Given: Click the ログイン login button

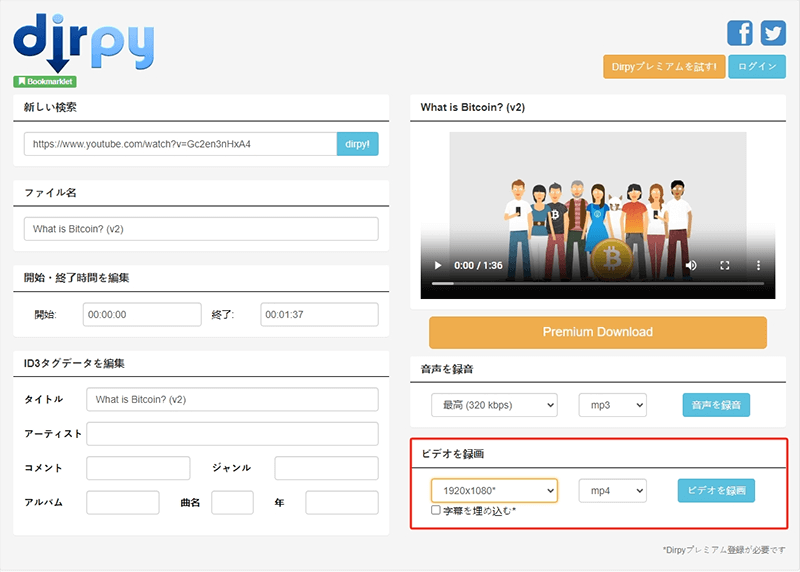Looking at the screenshot, I should (x=757, y=67).
